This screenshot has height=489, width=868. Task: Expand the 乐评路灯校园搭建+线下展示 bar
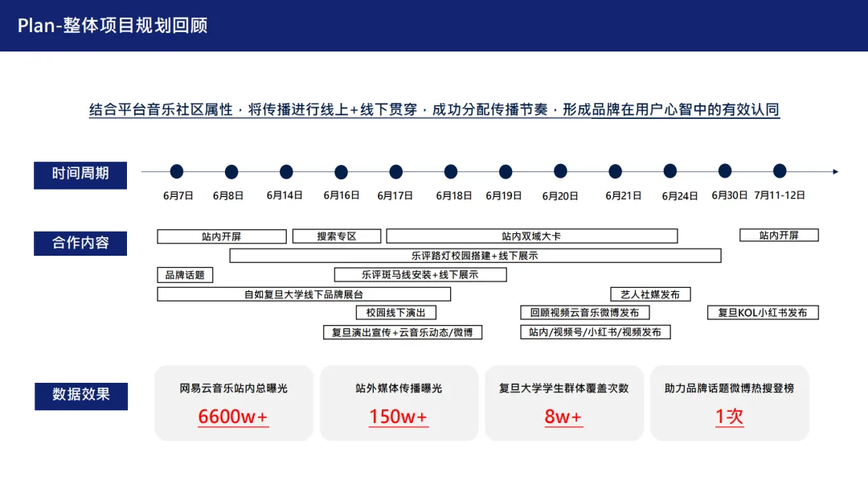point(476,255)
